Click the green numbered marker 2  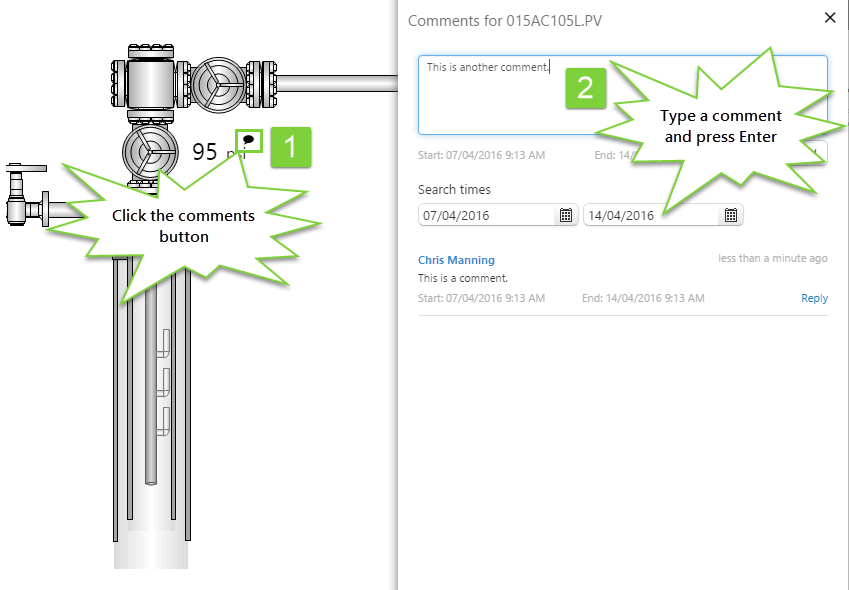pyautogui.click(x=585, y=88)
